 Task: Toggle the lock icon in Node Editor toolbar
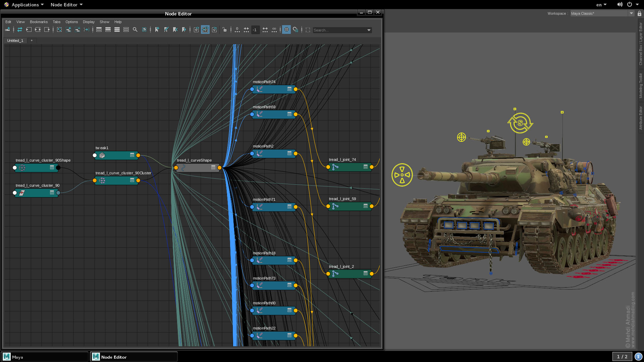(x=224, y=30)
